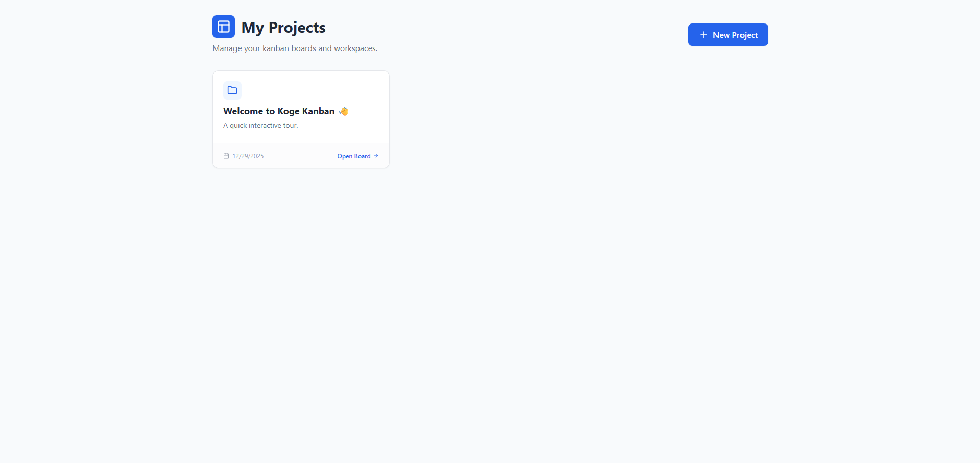Click the kanban board glyph in the header logo
This screenshot has height=463, width=980.
coord(223,27)
